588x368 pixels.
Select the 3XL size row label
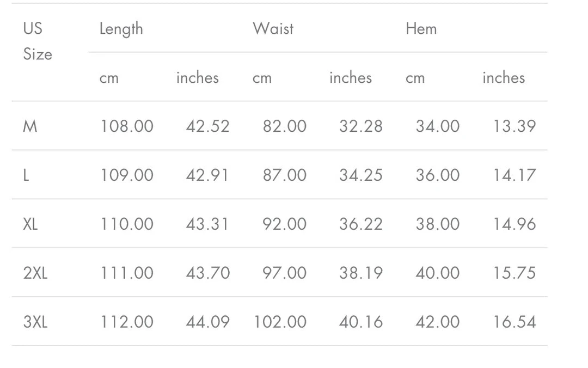click(35, 322)
